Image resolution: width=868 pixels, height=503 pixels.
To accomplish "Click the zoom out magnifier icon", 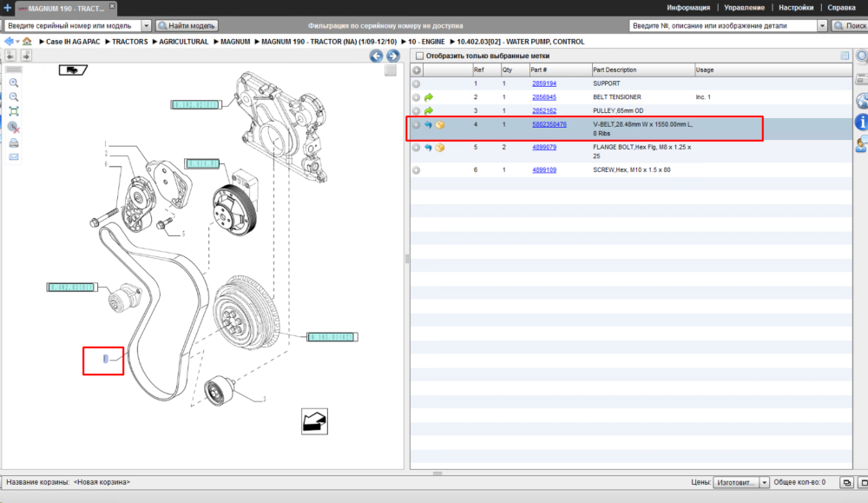I will point(14,97).
